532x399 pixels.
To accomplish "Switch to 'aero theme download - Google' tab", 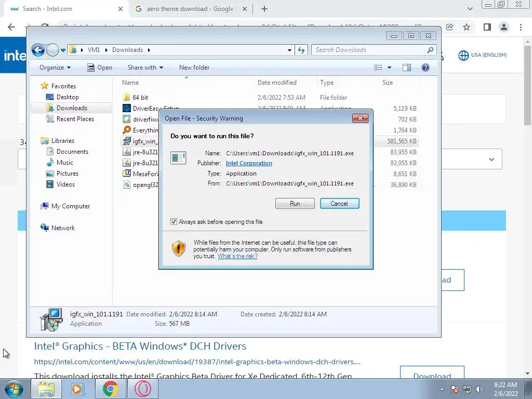I will click(190, 9).
